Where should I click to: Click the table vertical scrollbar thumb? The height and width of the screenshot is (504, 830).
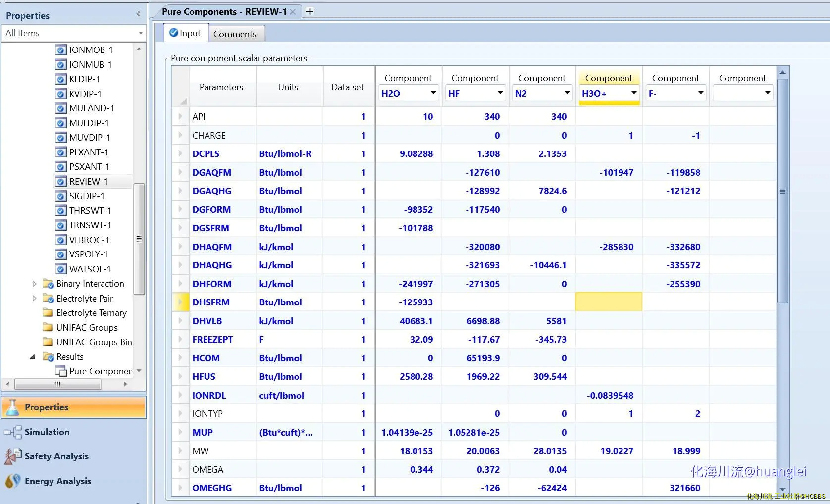point(782,191)
